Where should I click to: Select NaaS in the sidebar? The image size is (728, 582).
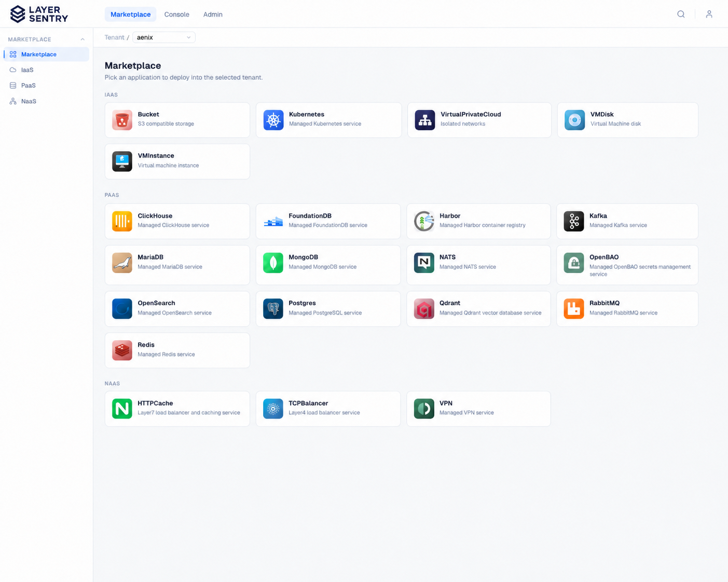tap(47, 101)
